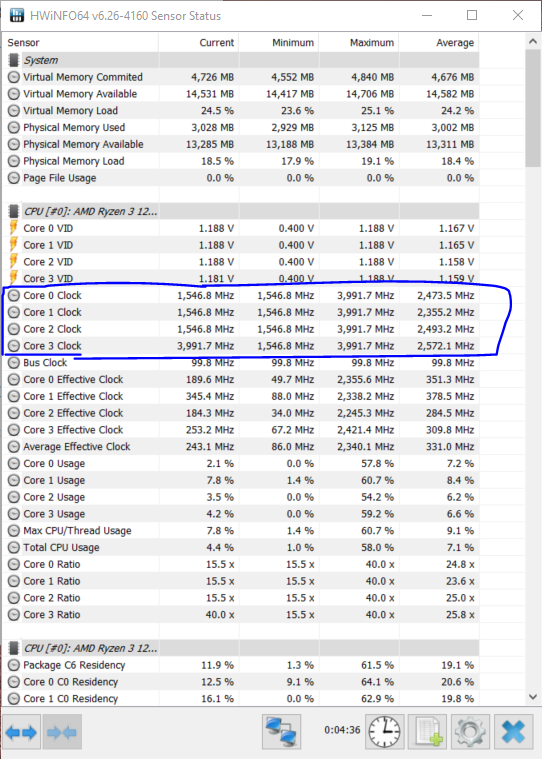Viewport: 542px width, 759px height.
Task: Click the Maximum column header
Action: [x=359, y=43]
